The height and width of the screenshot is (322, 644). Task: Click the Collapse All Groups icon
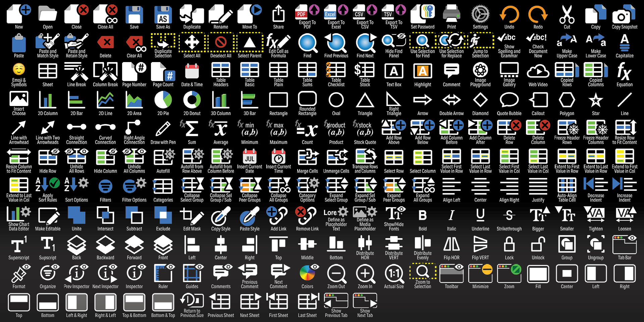pos(278,185)
